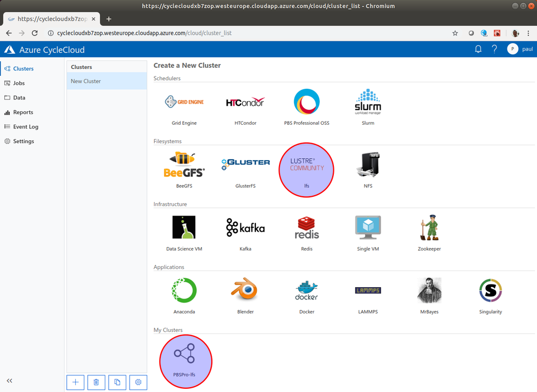Pick the MrBayes application template
537x392 pixels.
[x=429, y=296]
